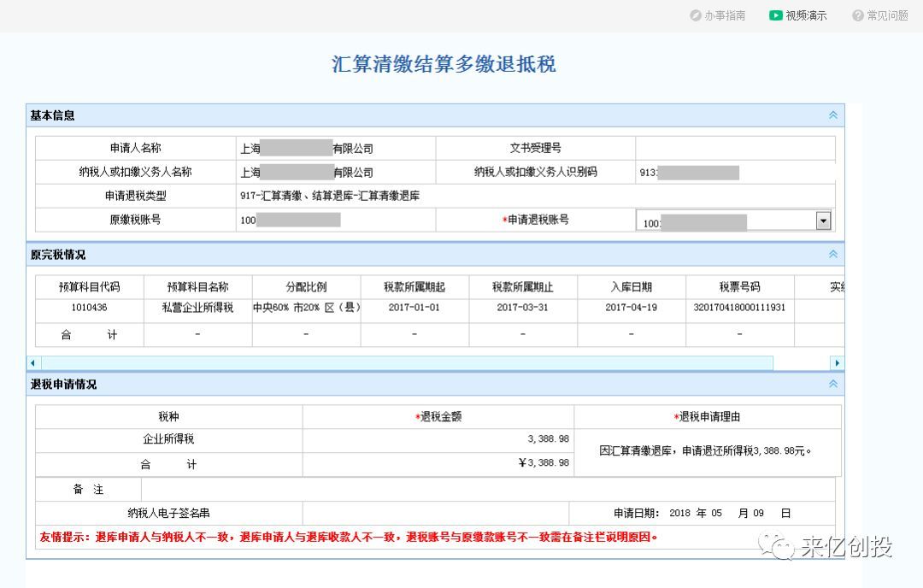
Task: Click the horizontal scrollbar track of tax table
Action: (x=427, y=363)
